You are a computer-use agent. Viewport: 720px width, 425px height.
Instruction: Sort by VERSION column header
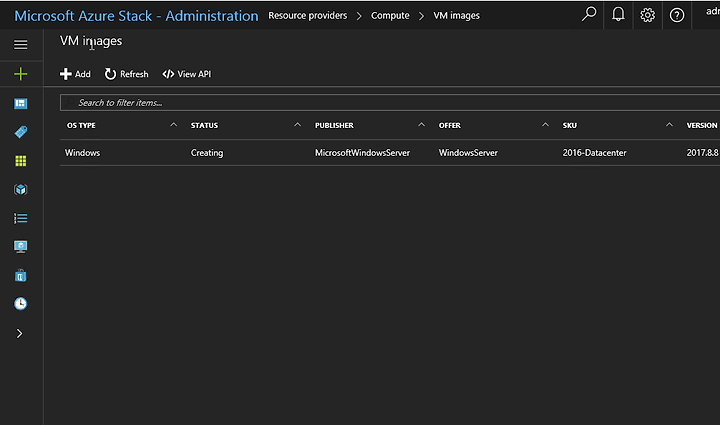[x=702, y=125]
